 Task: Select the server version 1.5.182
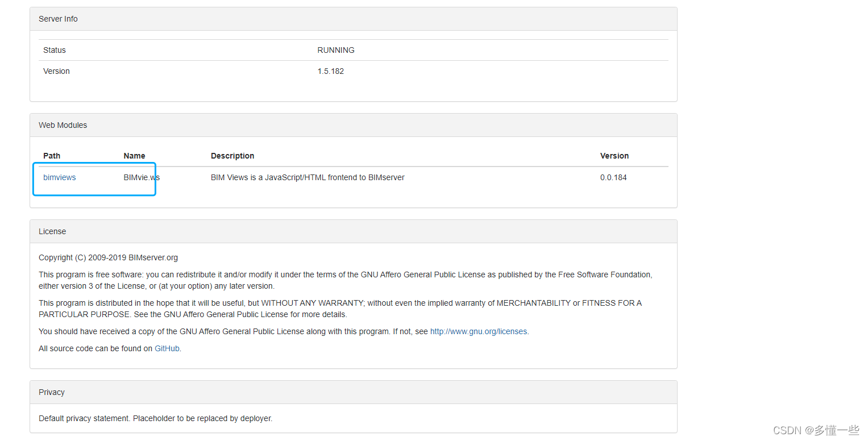point(331,71)
